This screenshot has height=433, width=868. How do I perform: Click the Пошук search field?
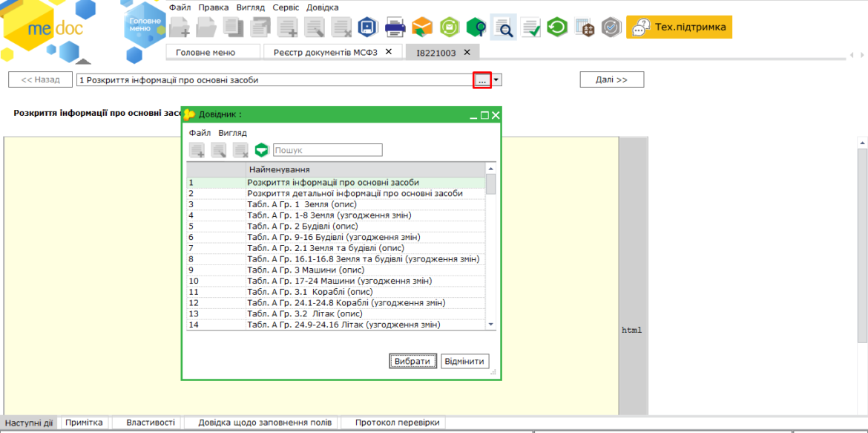tap(328, 150)
